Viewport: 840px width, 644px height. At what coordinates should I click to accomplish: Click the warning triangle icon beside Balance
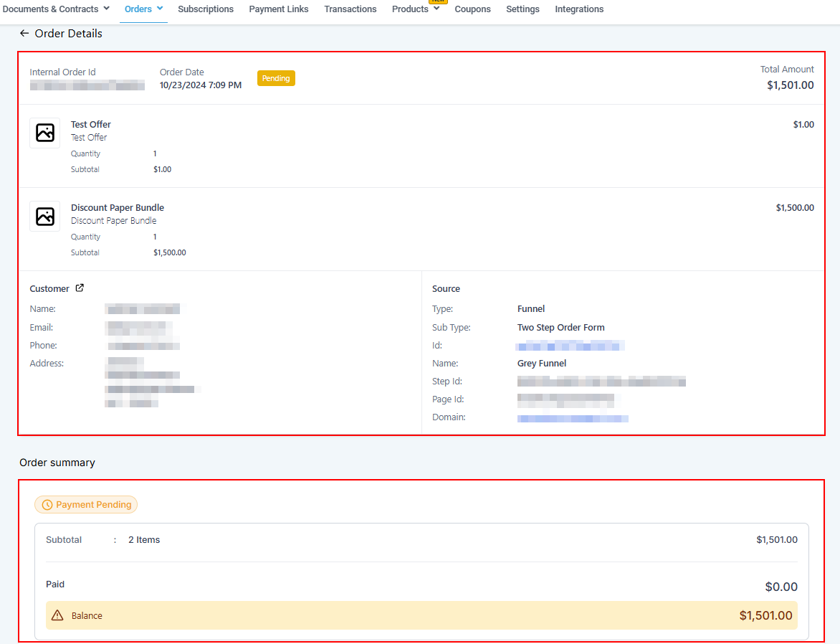point(57,615)
